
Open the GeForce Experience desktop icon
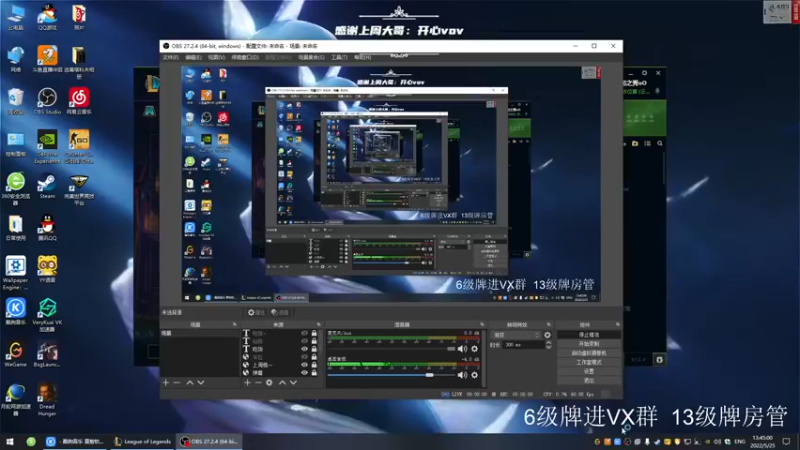[47, 146]
